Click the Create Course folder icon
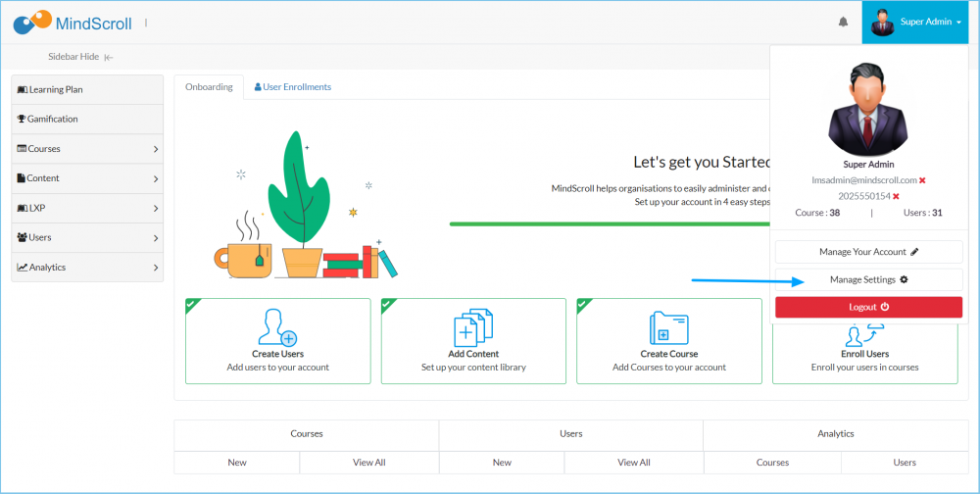Screen dimensions: 980x494 668,327
